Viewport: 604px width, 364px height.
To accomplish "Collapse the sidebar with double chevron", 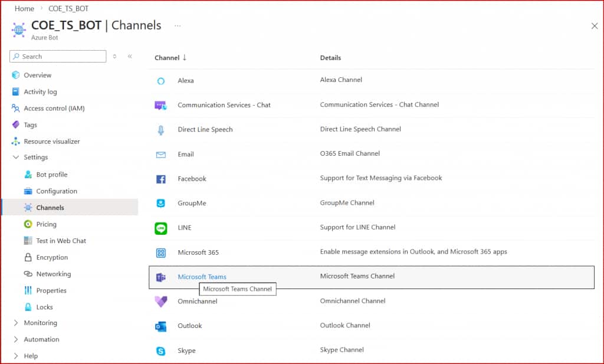I will click(130, 57).
